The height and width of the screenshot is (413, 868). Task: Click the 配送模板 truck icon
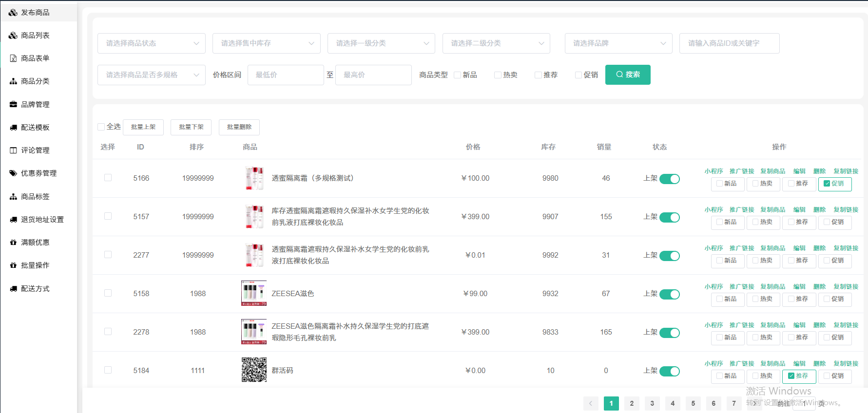point(13,128)
